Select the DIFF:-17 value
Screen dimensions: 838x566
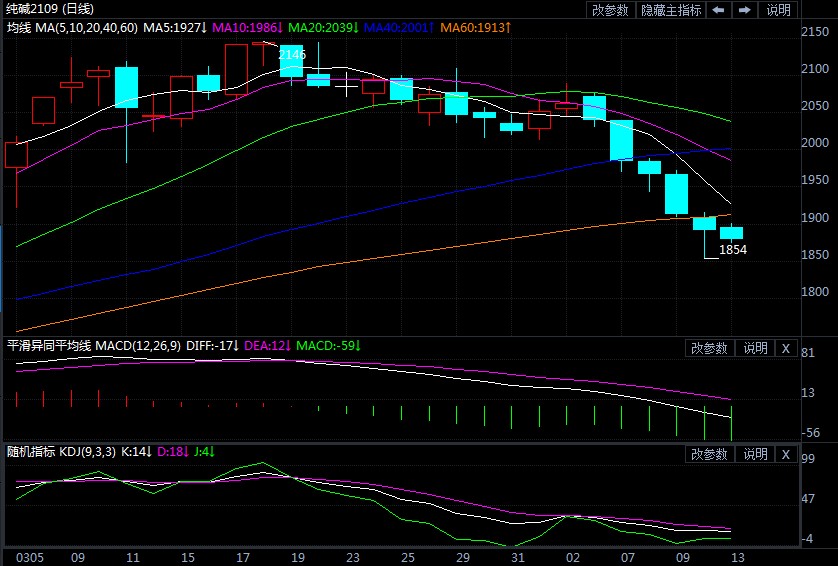click(213, 346)
